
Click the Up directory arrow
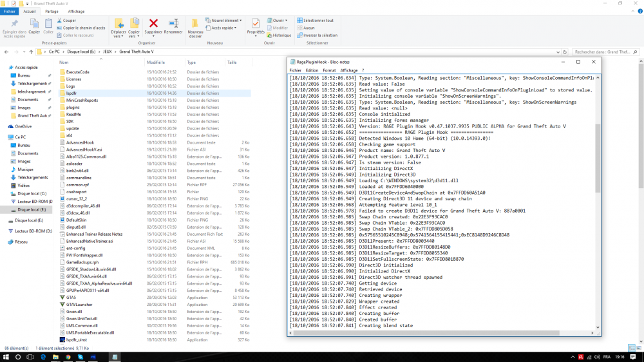click(31, 52)
